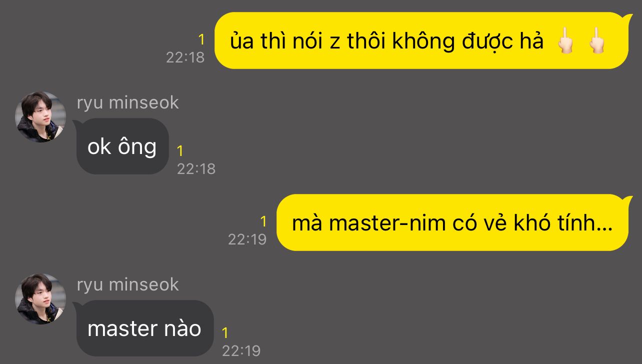Click 22:18 timestamp beside "ok ông"
642x364 pixels.
click(x=196, y=169)
